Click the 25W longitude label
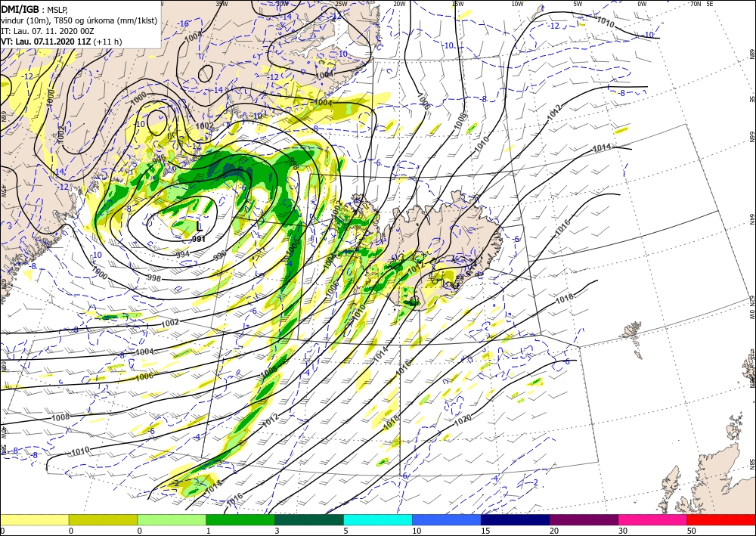This screenshot has height=536, width=756. click(x=341, y=3)
